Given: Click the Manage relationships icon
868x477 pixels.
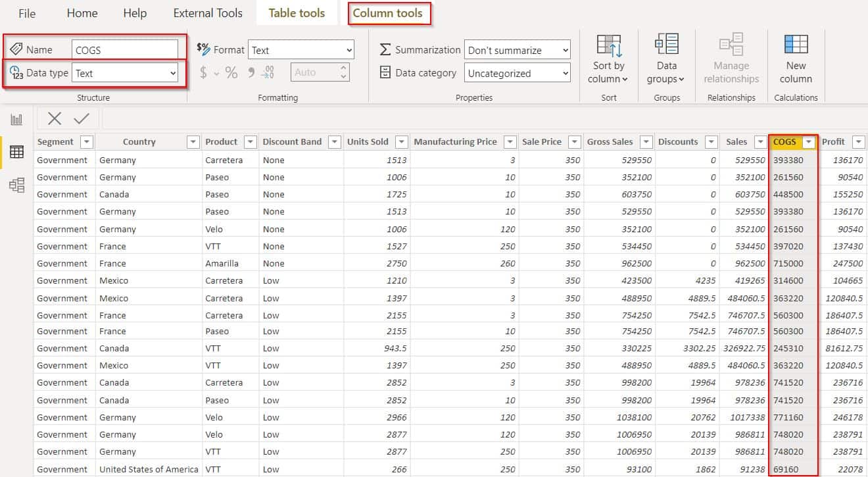Looking at the screenshot, I should (731, 44).
